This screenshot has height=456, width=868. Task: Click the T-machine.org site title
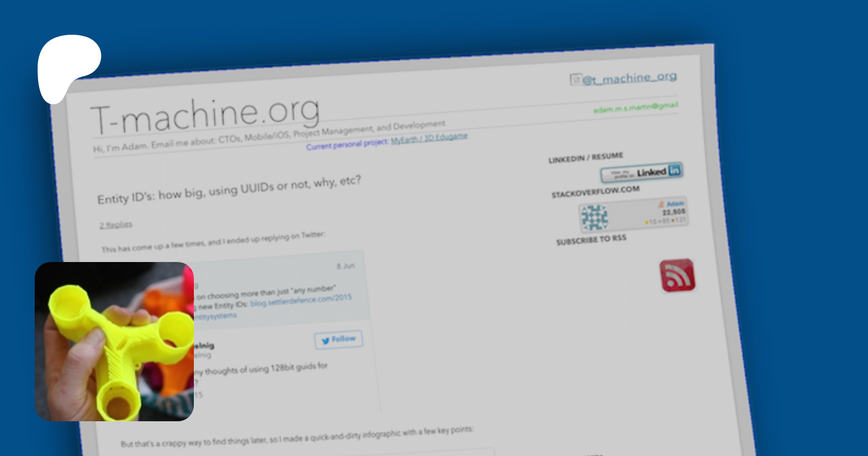coord(205,115)
